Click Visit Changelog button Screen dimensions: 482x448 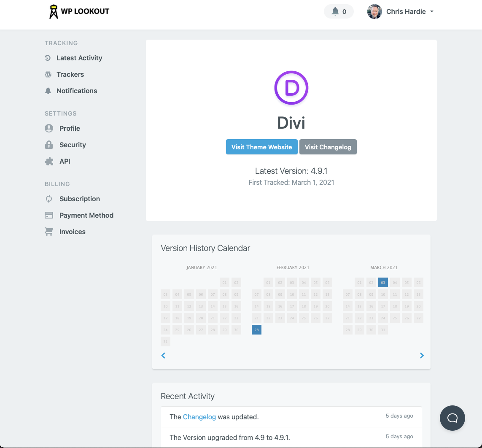pos(328,147)
